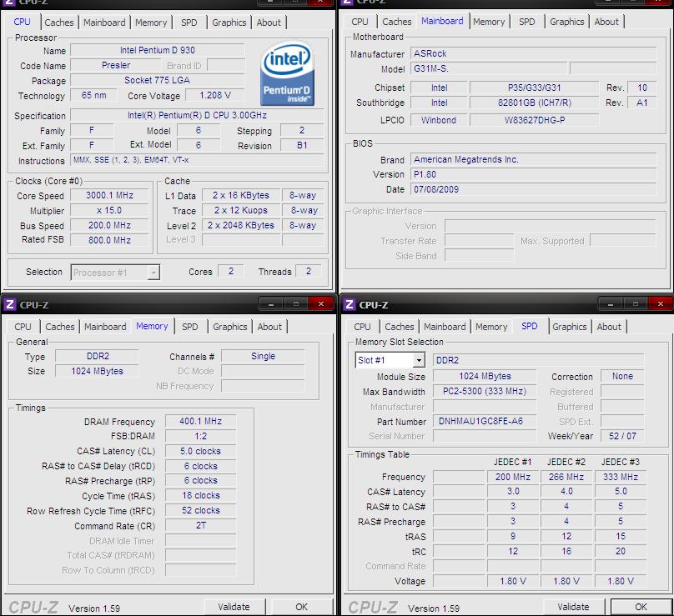Minimize the CPU-Z window showing Memory timings

coord(272,304)
